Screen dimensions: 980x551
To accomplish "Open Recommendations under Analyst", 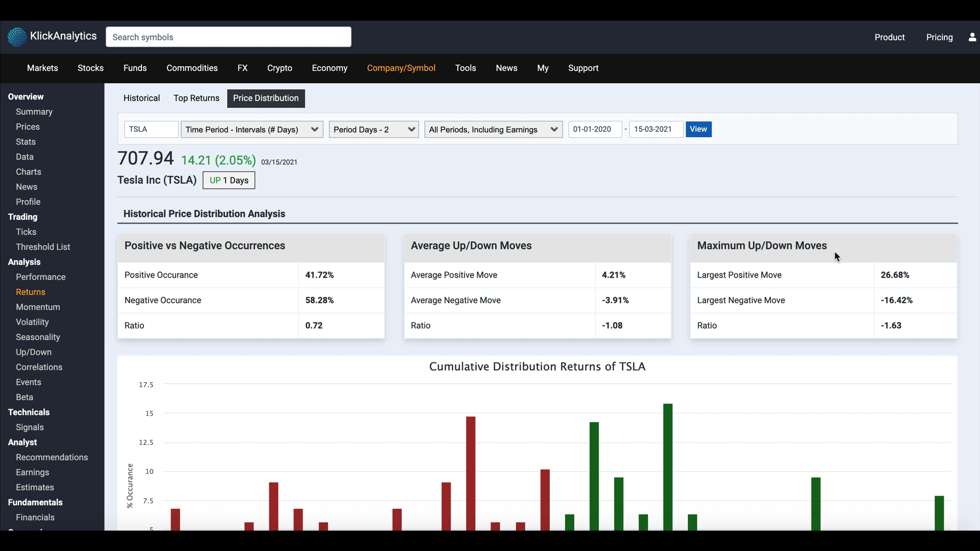I will [x=52, y=458].
